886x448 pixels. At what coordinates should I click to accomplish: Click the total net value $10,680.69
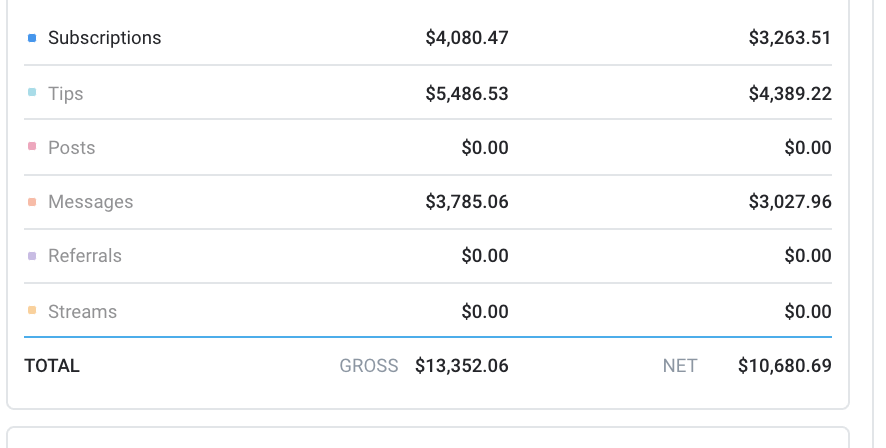[x=784, y=366]
